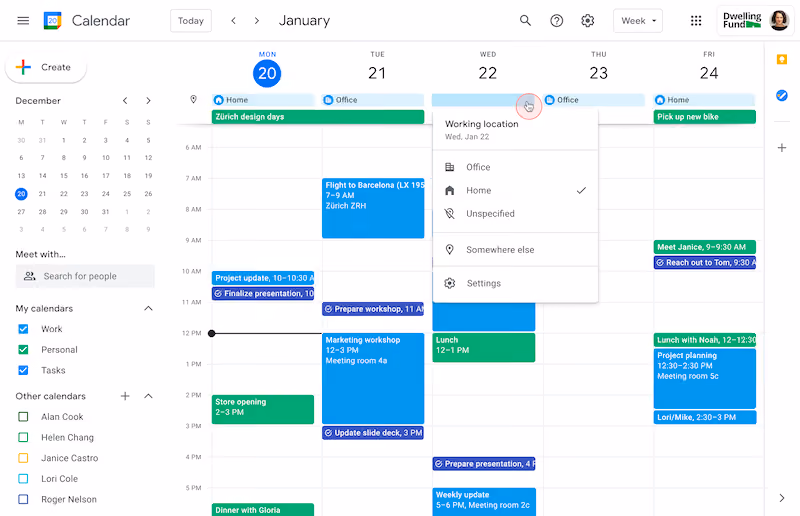The height and width of the screenshot is (516, 800).
Task: Open the Google apps grid
Action: pyautogui.click(x=696, y=20)
